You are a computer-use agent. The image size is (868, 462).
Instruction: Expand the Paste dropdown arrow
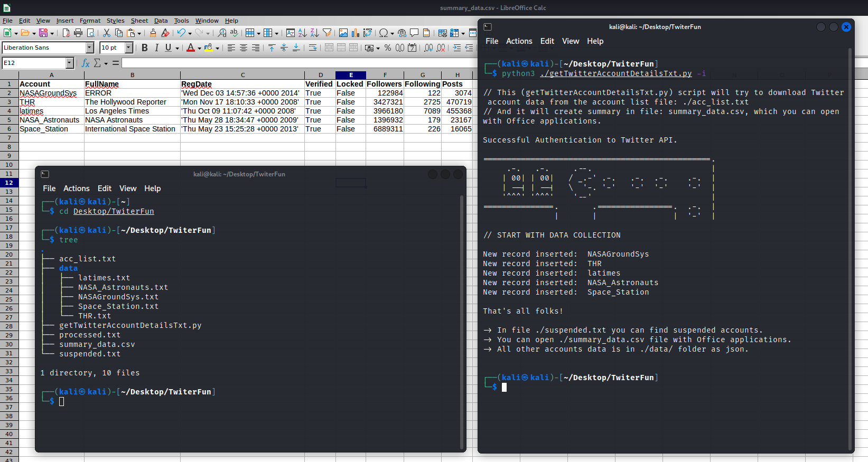[139, 33]
